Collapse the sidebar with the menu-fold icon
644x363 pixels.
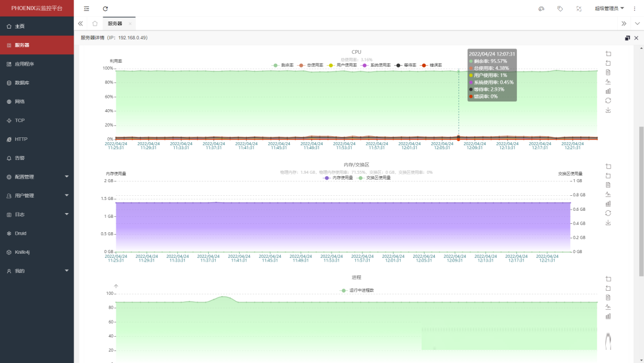pos(87,9)
